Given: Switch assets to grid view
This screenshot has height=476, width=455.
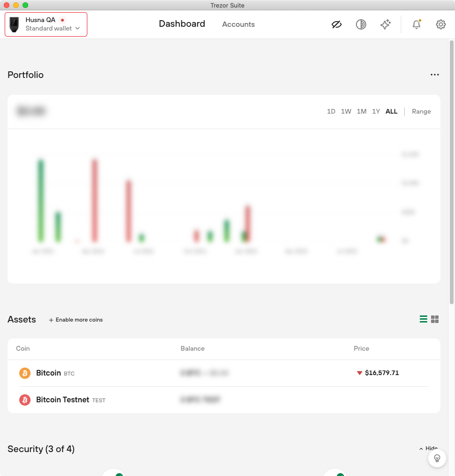Looking at the screenshot, I should point(435,319).
